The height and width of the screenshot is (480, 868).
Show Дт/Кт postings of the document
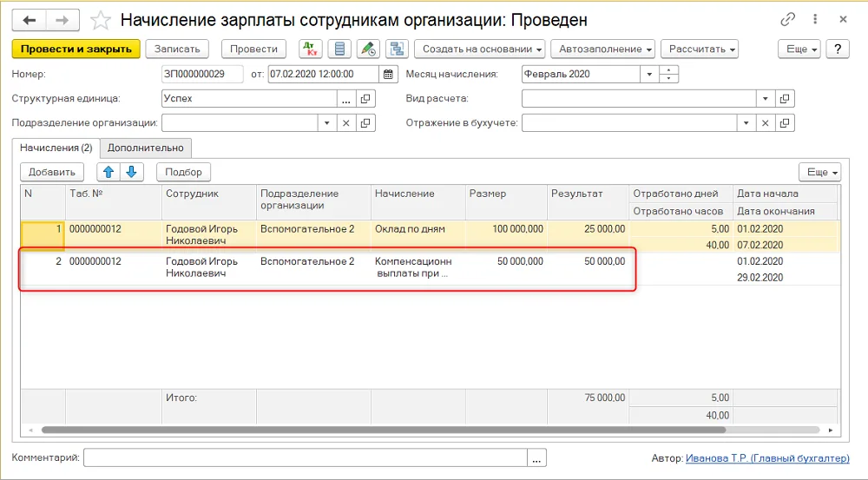coord(311,49)
